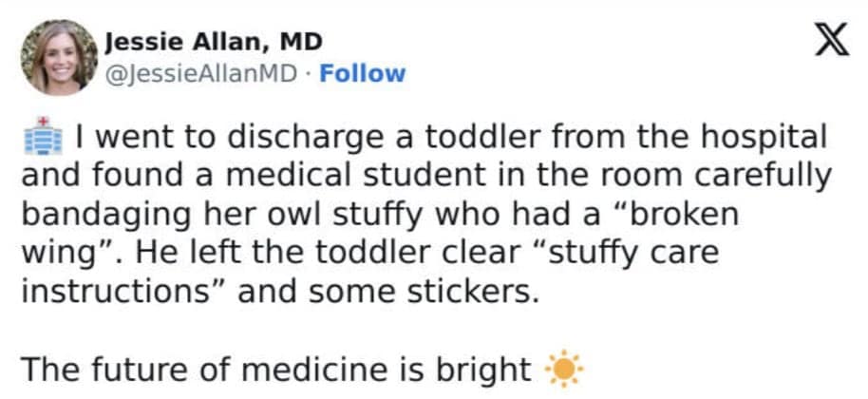The height and width of the screenshot is (399, 868).
Task: Open Jessie Allan's profile photo
Action: click(x=58, y=58)
